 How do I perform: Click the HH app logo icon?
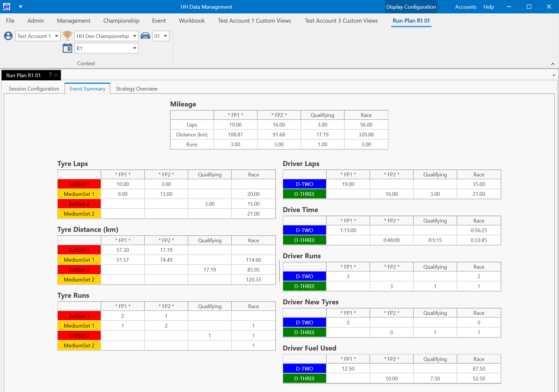pos(6,6)
